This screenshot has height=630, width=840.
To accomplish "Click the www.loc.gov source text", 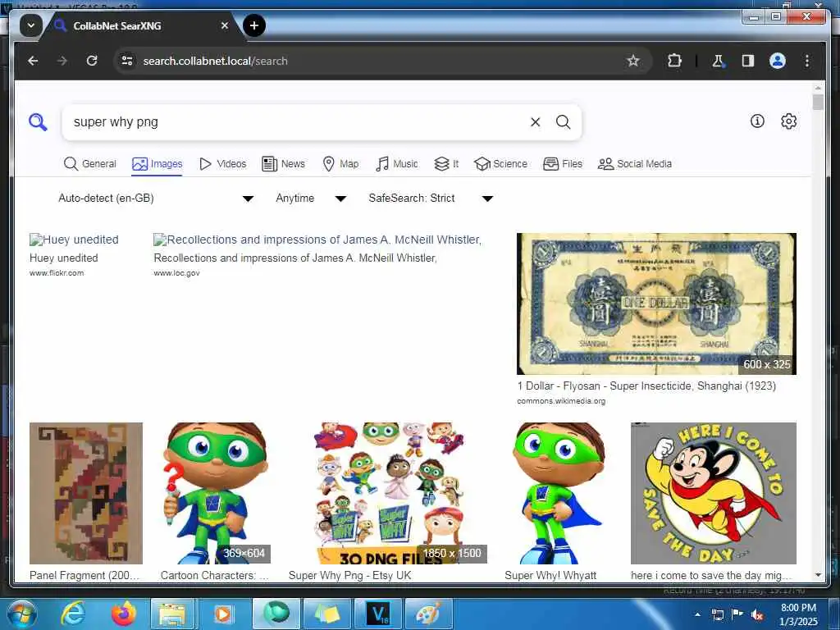I will coord(177,272).
